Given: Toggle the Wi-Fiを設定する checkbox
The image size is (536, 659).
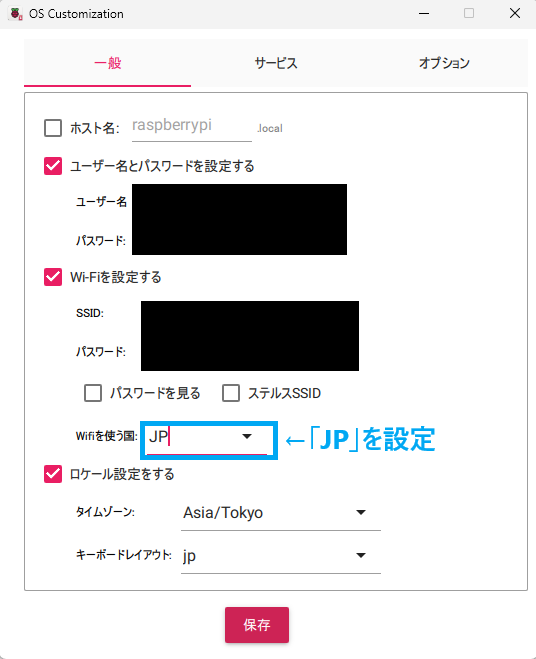Looking at the screenshot, I should (x=53, y=277).
